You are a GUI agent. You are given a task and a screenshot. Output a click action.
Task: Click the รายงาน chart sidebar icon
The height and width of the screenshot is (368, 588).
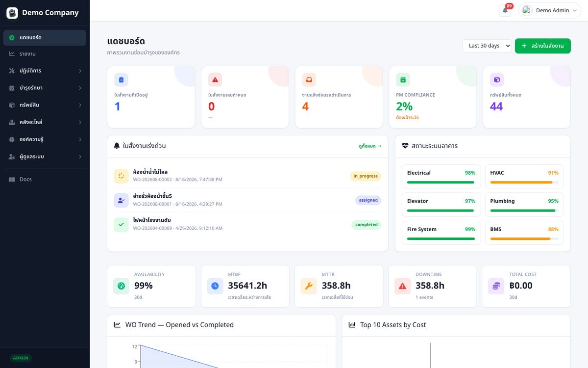12,53
